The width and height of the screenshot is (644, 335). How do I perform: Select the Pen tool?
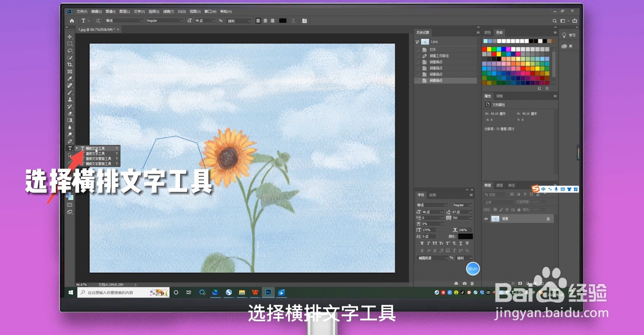pyautogui.click(x=70, y=141)
